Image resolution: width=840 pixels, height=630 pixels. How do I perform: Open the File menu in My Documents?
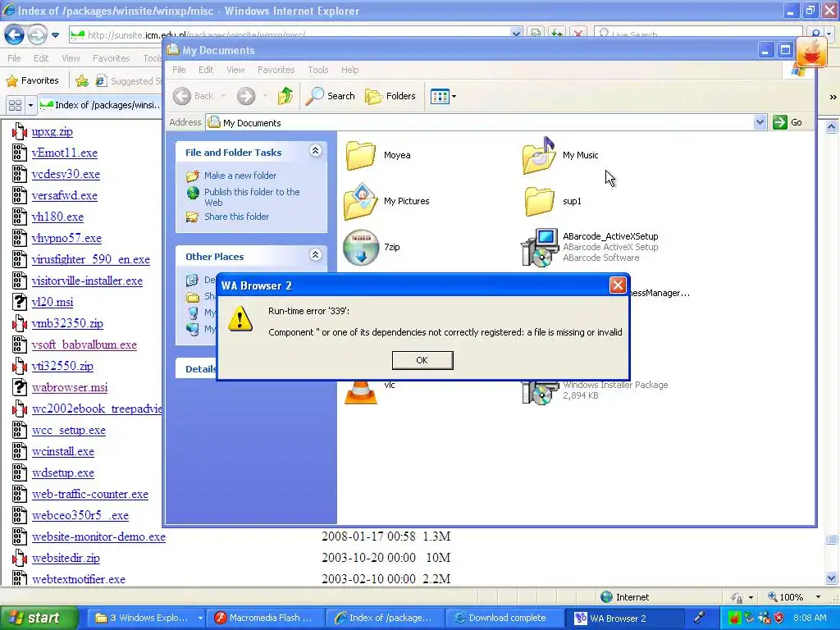pos(179,70)
